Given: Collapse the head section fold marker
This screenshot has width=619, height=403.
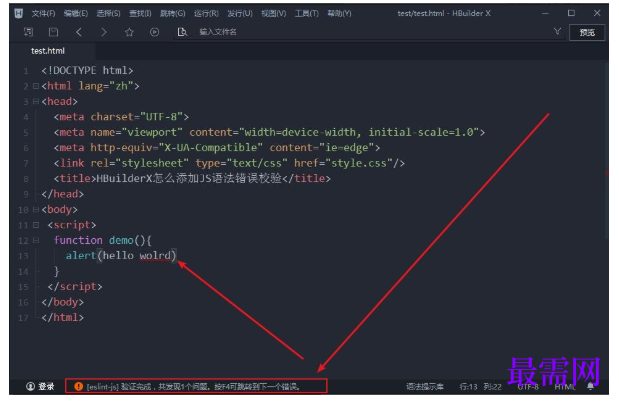Looking at the screenshot, I should (35, 101).
